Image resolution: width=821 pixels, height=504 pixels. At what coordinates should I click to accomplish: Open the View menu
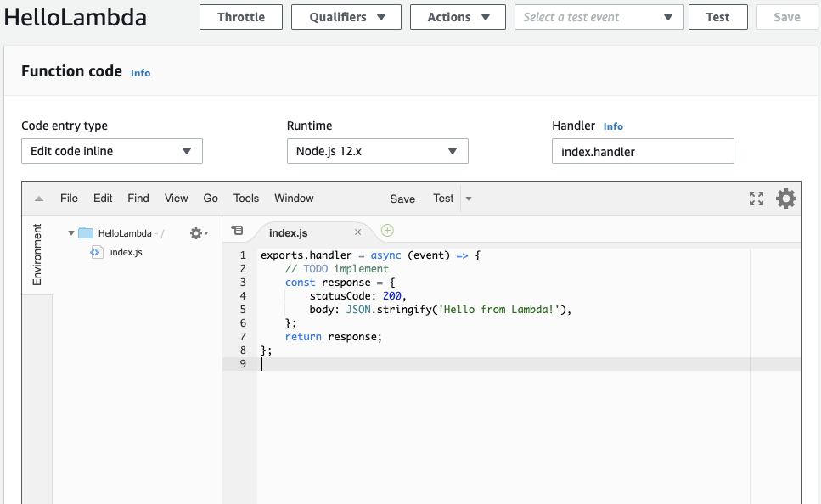(x=176, y=199)
